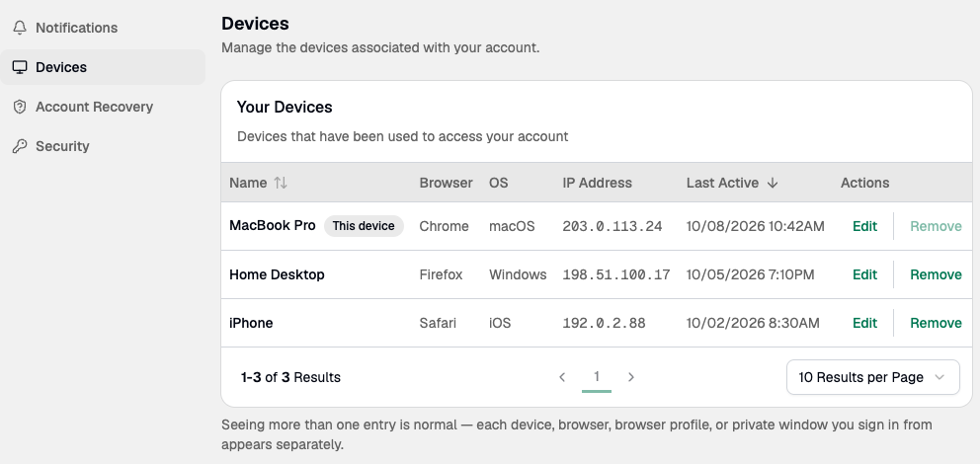
Task: Click the Devices page title
Action: coord(255,23)
